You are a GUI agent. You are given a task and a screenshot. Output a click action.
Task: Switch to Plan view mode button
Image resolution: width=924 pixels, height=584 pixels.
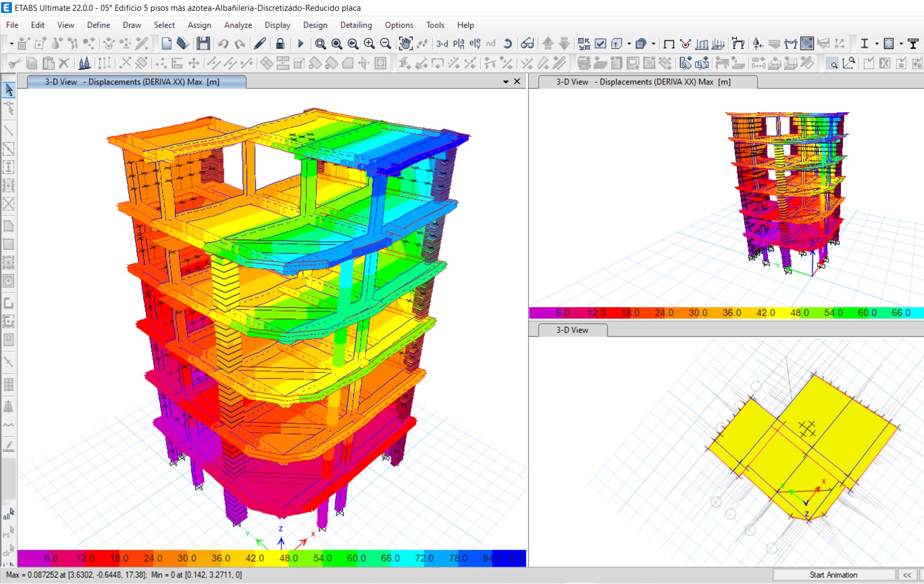pos(459,44)
